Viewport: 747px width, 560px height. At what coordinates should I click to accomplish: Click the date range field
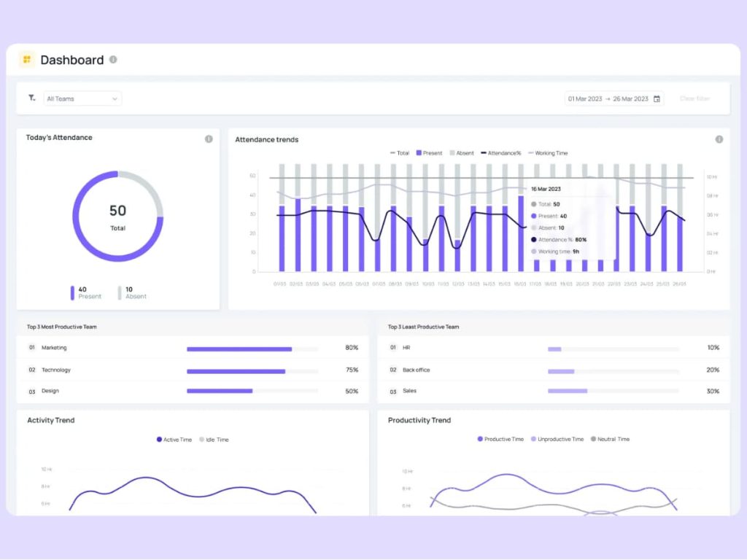608,99
